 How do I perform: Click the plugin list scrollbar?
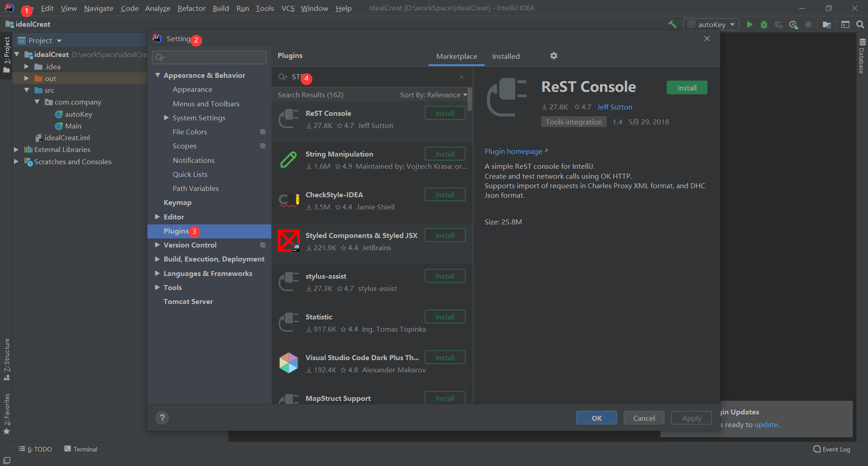coord(470,100)
